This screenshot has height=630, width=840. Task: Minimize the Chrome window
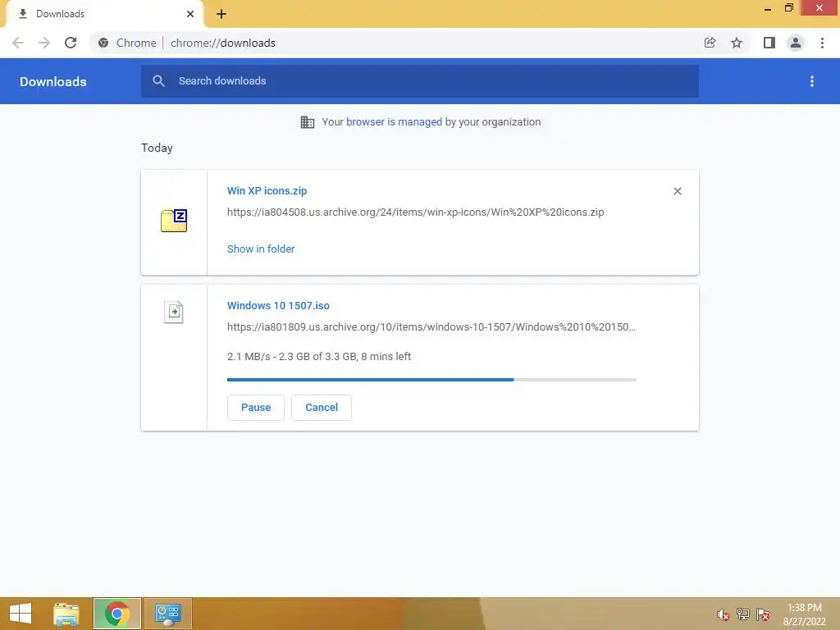[768, 8]
